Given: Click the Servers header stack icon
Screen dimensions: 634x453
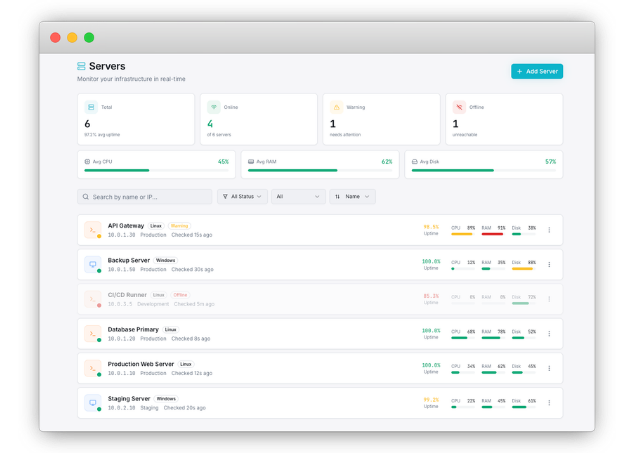Looking at the screenshot, I should coord(81,66).
